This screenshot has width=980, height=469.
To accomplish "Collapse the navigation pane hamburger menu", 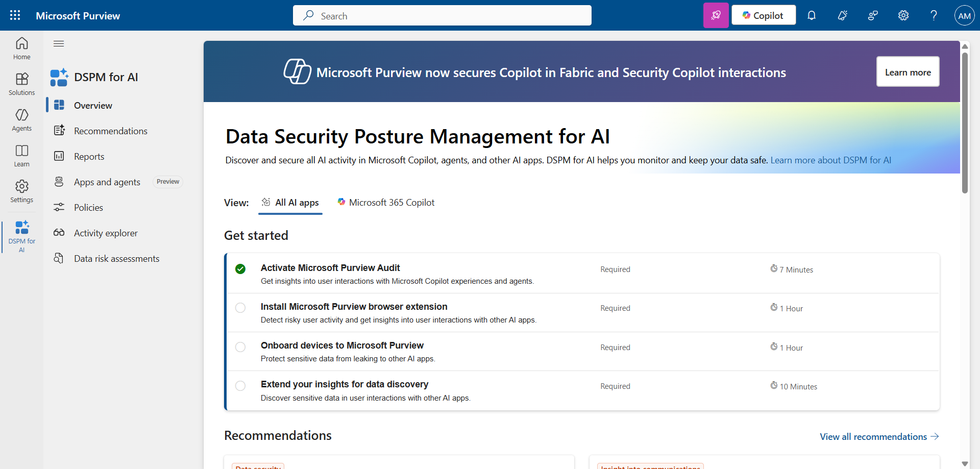I will [59, 43].
